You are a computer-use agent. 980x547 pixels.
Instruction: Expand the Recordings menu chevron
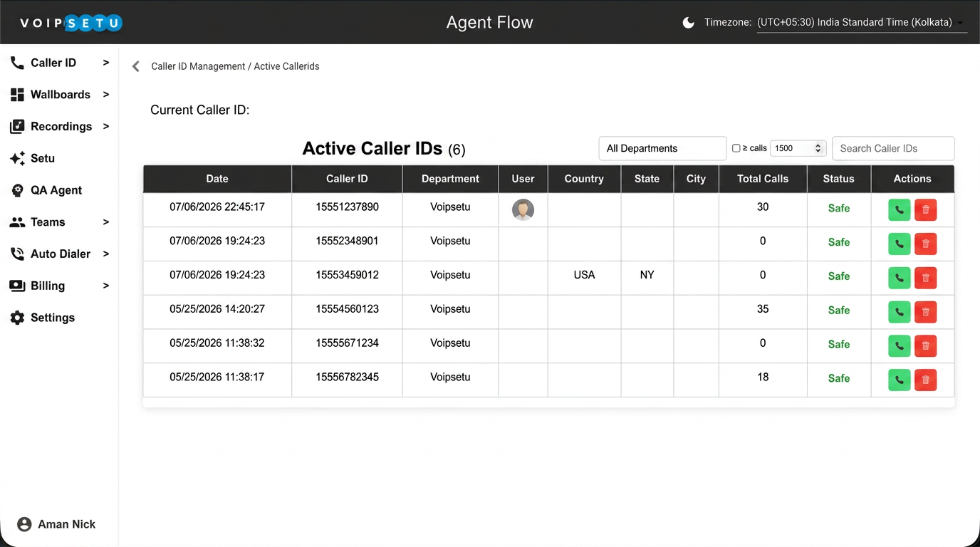(x=105, y=126)
